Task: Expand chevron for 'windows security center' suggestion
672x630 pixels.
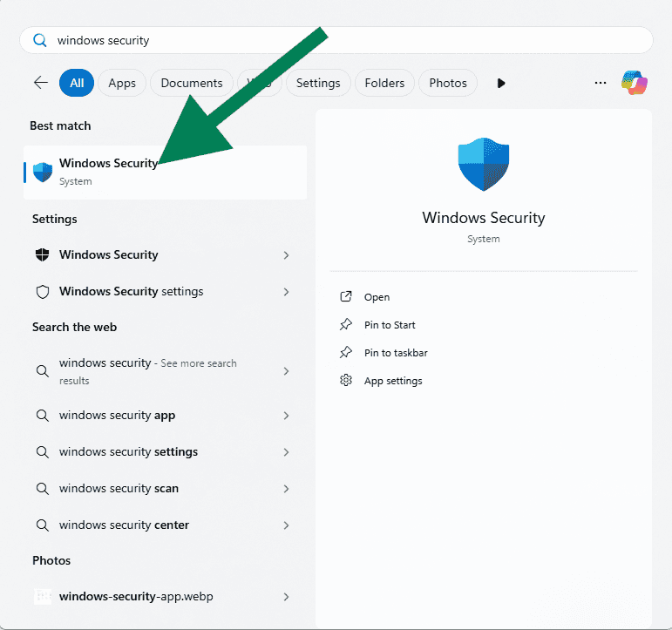Action: pos(286,525)
